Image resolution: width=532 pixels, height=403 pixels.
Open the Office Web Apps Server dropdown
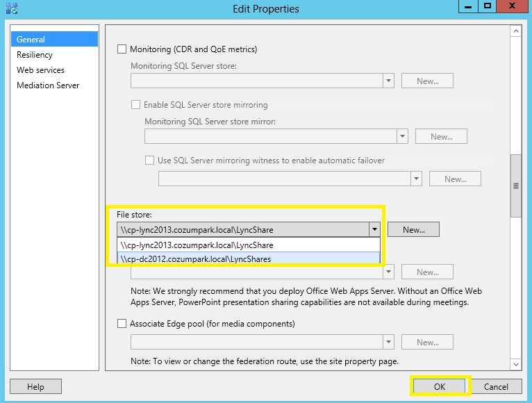(388, 272)
